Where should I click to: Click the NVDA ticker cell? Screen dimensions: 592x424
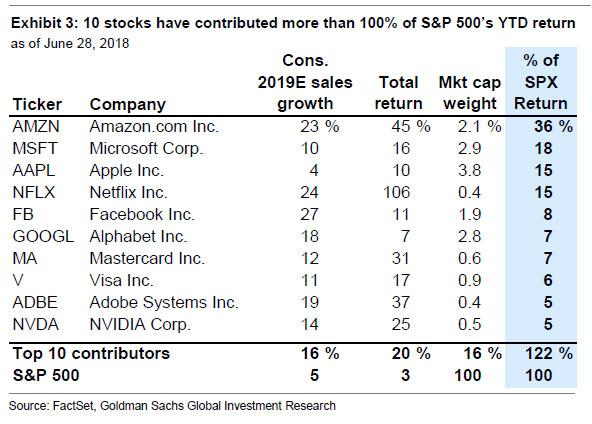coord(35,324)
